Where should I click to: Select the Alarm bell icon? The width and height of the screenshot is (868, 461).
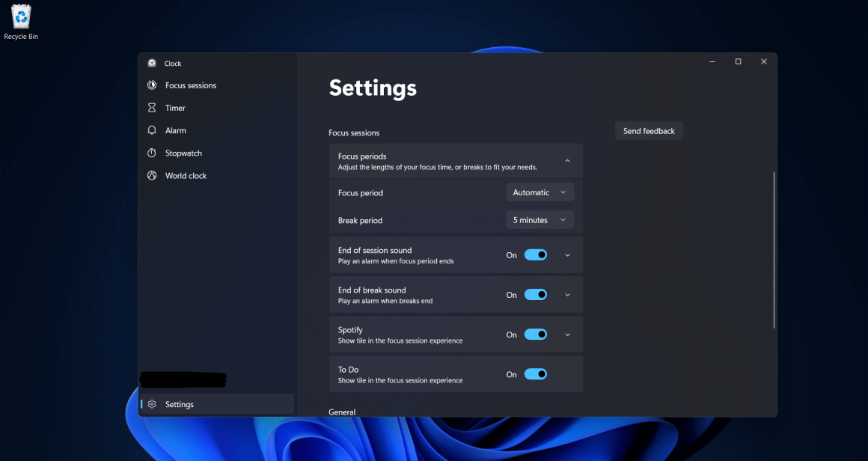[x=153, y=130]
